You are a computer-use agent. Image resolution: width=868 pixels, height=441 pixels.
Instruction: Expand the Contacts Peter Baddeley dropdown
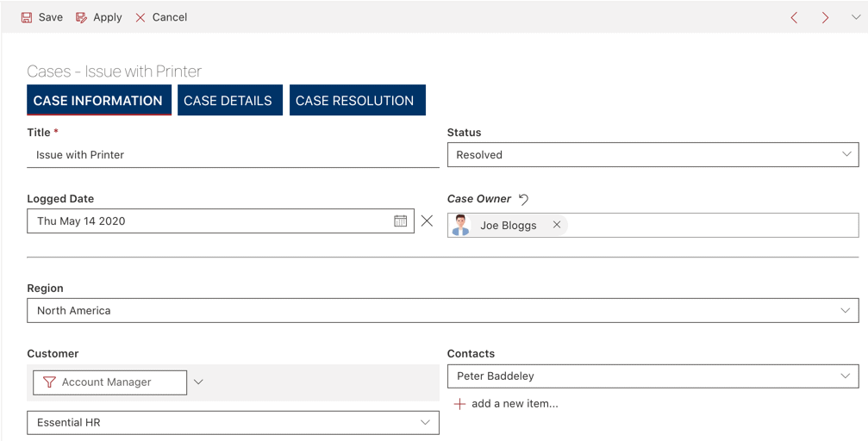[x=846, y=376]
